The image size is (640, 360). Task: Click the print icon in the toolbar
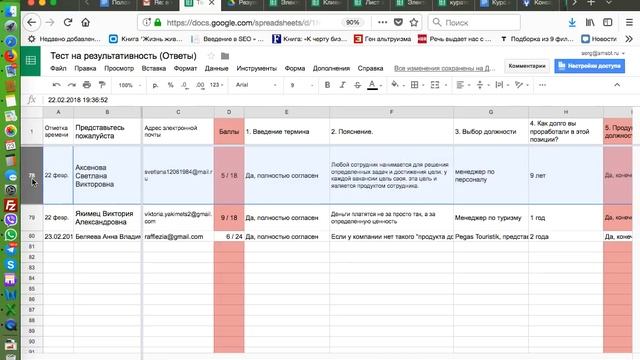tap(87, 85)
